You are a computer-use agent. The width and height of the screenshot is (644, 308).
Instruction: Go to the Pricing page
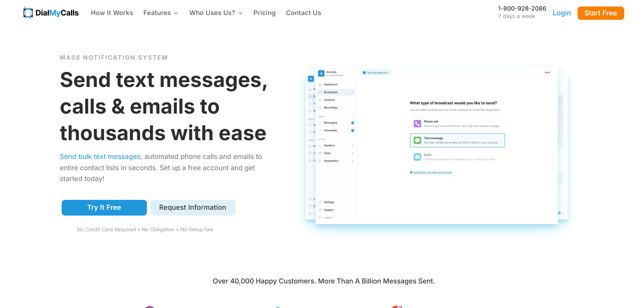(x=264, y=13)
